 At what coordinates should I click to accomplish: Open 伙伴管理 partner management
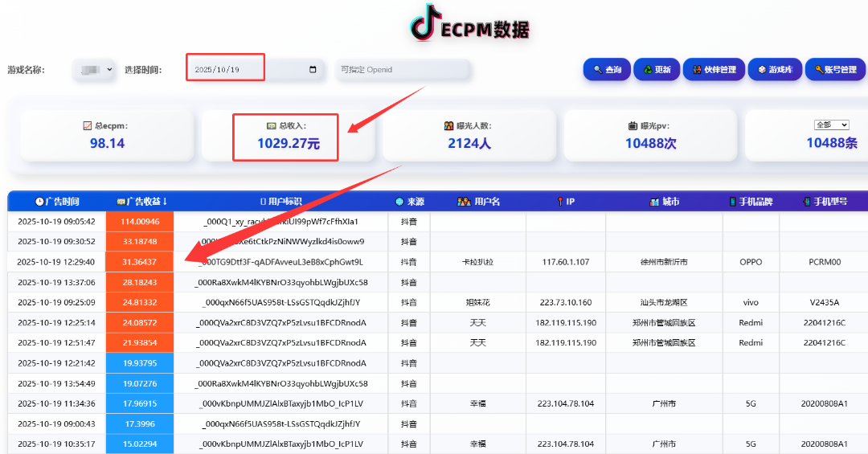pos(714,70)
